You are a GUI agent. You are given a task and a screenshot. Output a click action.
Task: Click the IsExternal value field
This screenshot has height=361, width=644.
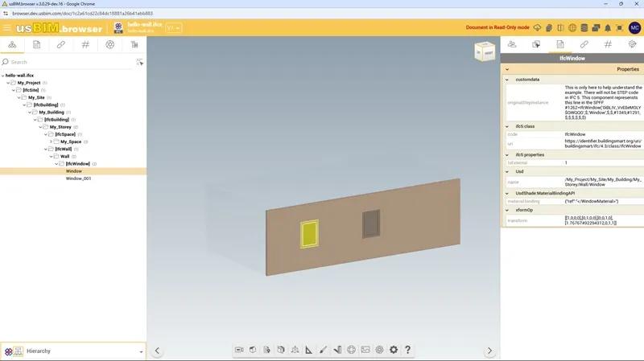tap(603, 163)
